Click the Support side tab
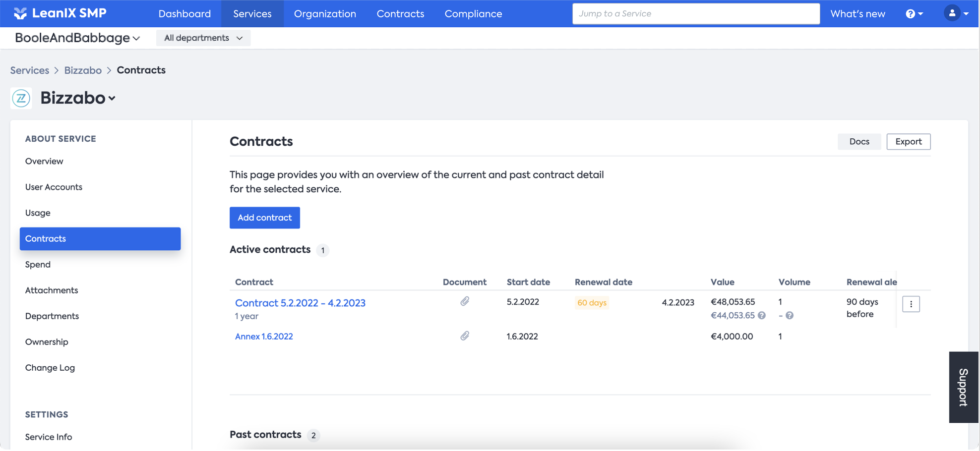980x451 pixels. coord(964,387)
